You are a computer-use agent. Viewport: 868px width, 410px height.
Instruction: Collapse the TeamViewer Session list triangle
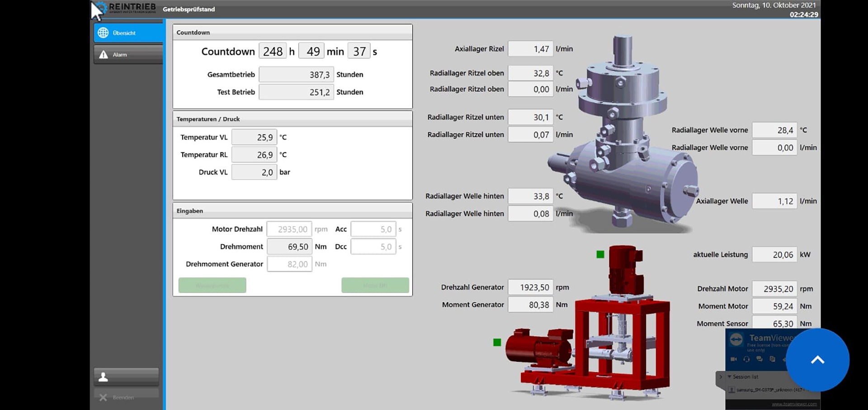pyautogui.click(x=729, y=377)
